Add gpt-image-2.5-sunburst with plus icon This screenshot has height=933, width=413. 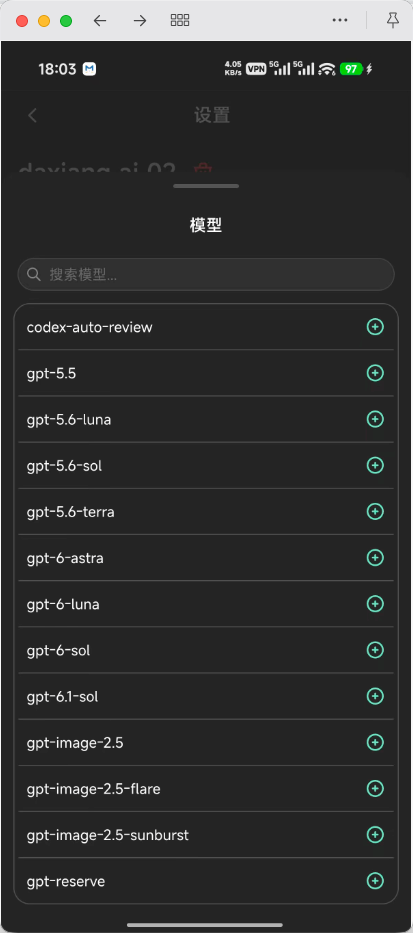(x=375, y=835)
